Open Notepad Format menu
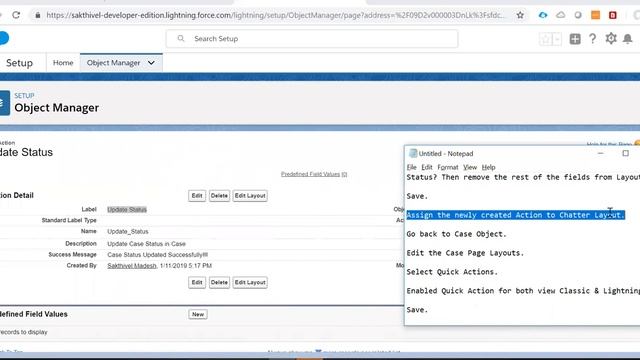640x360 pixels. point(448,167)
